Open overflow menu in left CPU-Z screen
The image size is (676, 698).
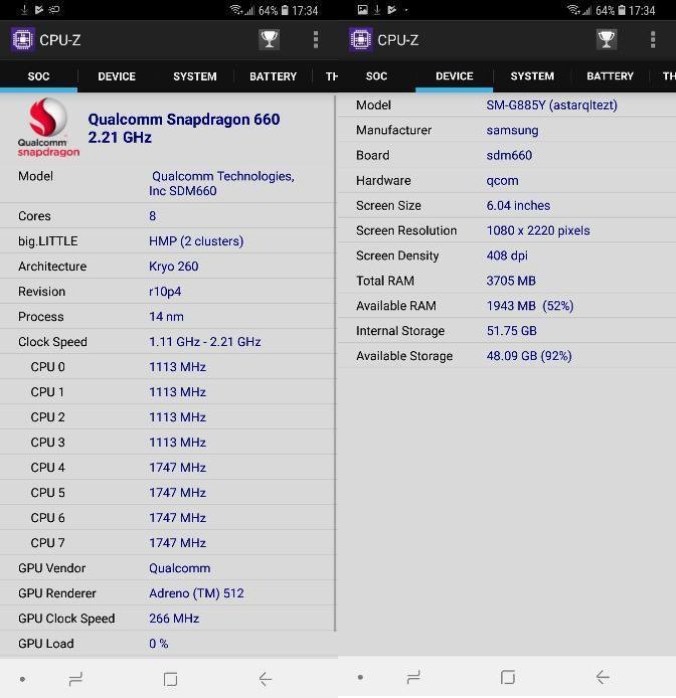[316, 40]
